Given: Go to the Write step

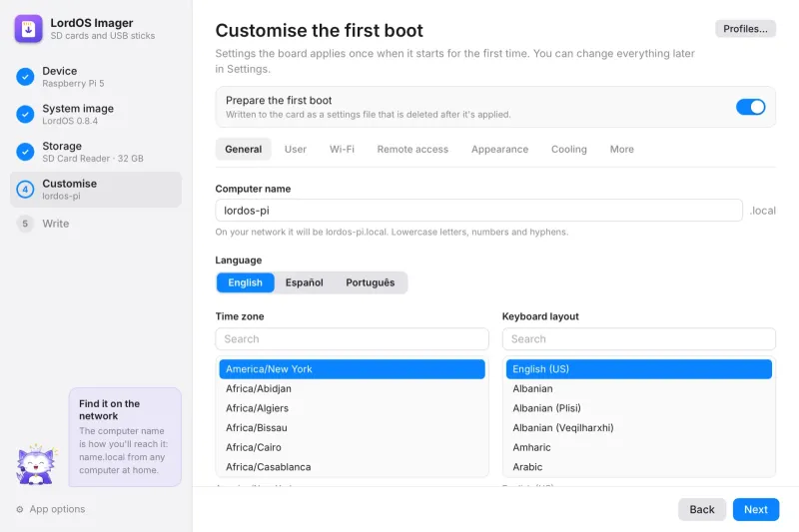Looking at the screenshot, I should tap(96, 224).
